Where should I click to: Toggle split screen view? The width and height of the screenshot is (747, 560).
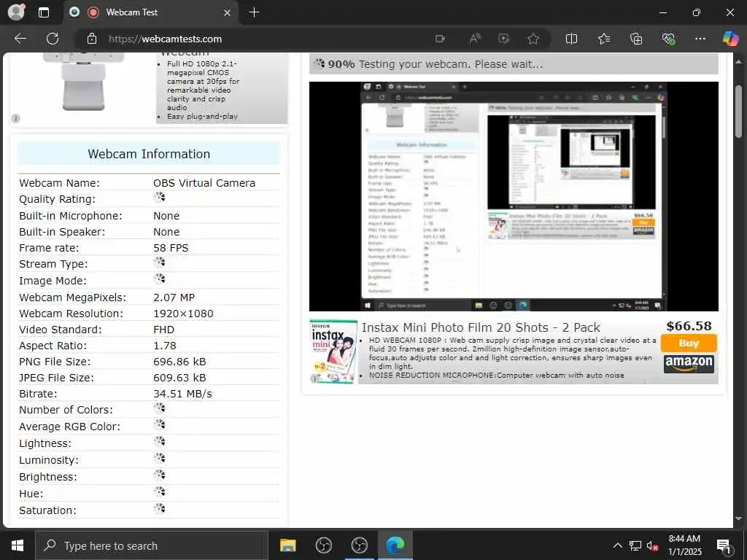pyautogui.click(x=571, y=39)
